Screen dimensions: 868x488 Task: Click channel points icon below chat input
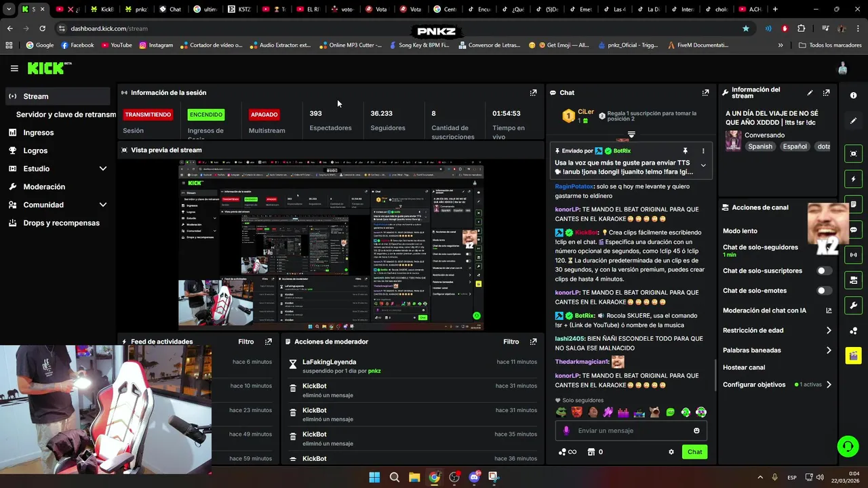click(567, 452)
